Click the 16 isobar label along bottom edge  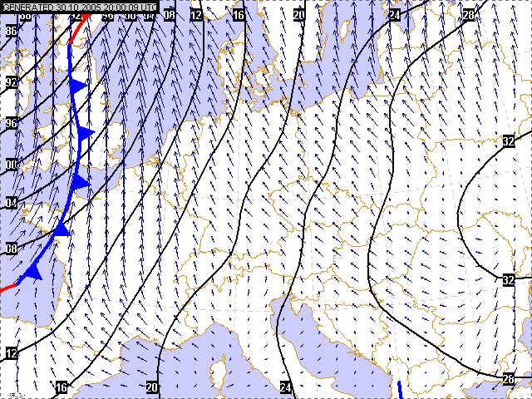coord(61,387)
